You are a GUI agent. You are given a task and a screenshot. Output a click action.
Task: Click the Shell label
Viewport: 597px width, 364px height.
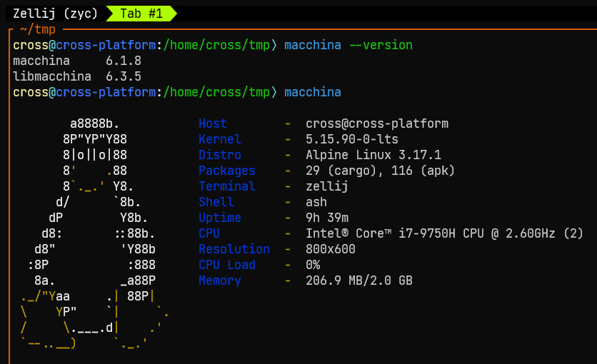click(x=216, y=202)
